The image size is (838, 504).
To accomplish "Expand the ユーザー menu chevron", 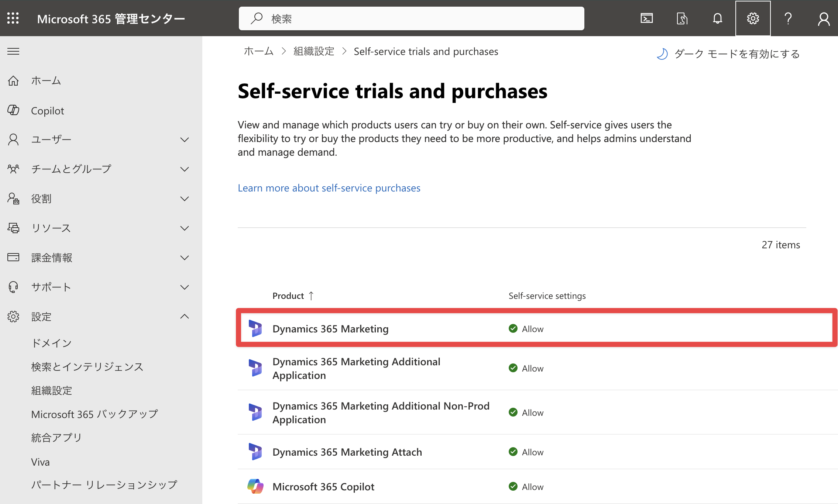I will click(185, 139).
